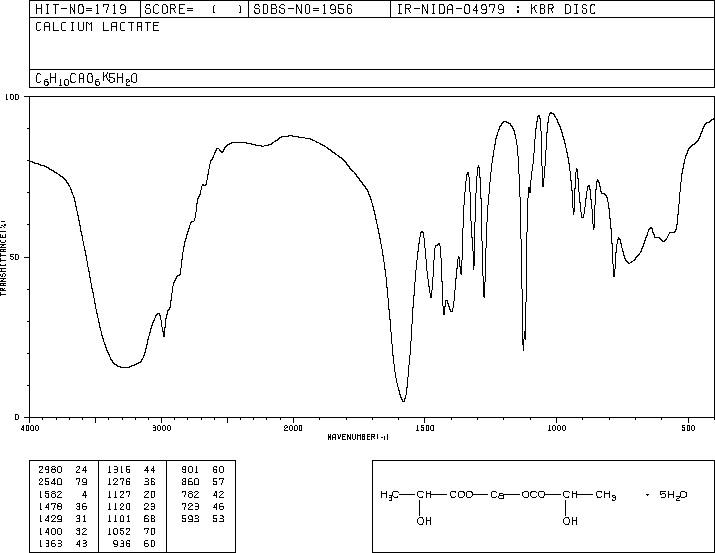Click the OCO group right of Ca
715x553 pixels.
[533, 495]
